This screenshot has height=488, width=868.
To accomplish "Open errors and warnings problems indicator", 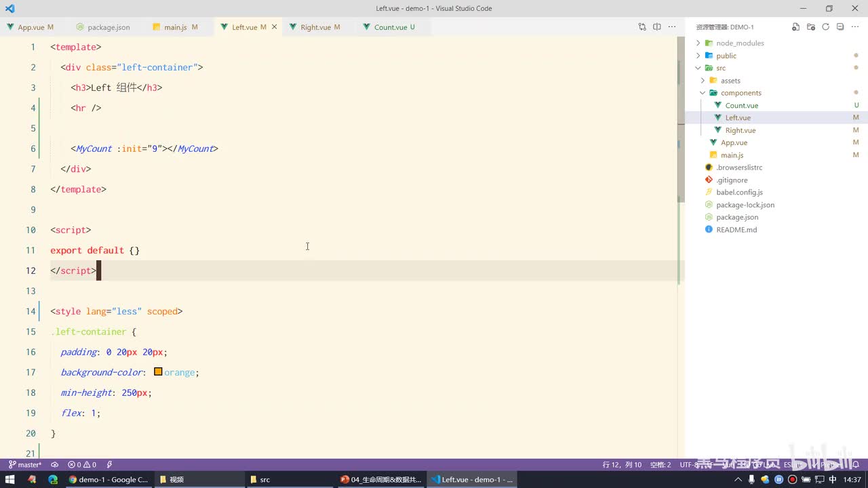I will point(82,465).
